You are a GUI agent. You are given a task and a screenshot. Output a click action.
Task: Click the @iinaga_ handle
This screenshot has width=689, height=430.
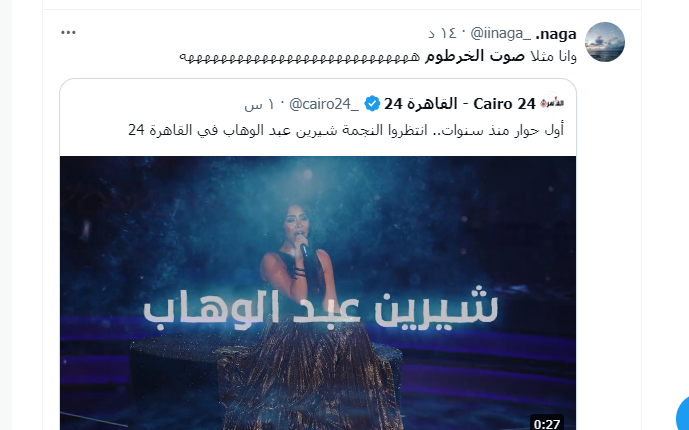pyautogui.click(x=500, y=33)
